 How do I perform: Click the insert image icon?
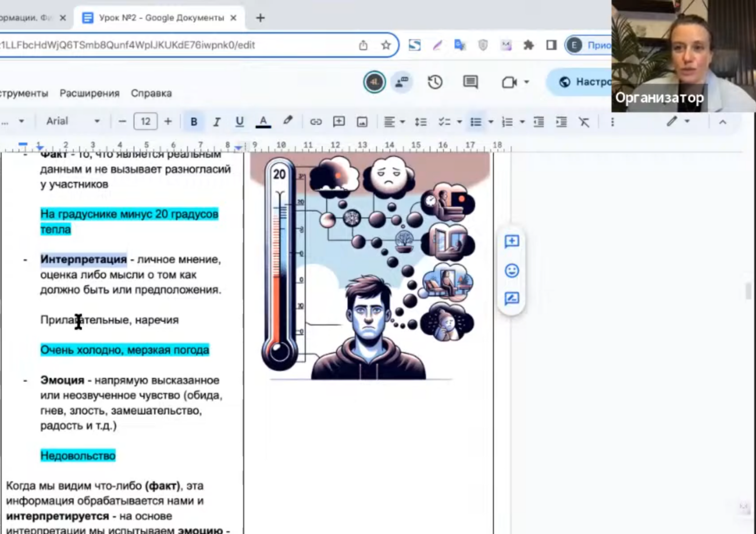point(362,122)
